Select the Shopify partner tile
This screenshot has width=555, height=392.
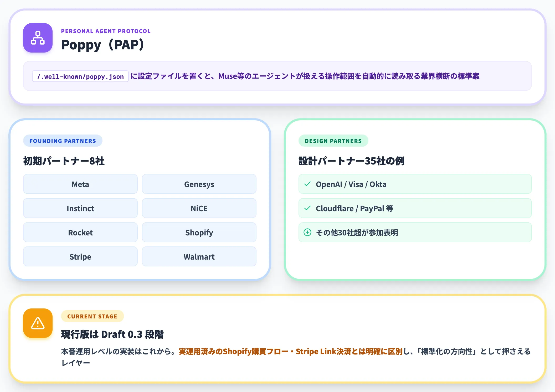point(199,232)
